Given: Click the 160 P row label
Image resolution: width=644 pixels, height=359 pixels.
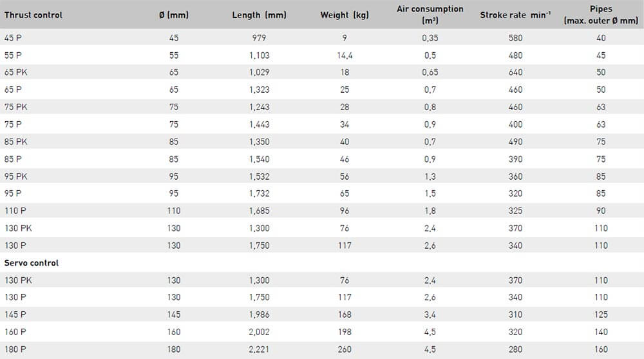Looking at the screenshot, I should click(15, 332).
